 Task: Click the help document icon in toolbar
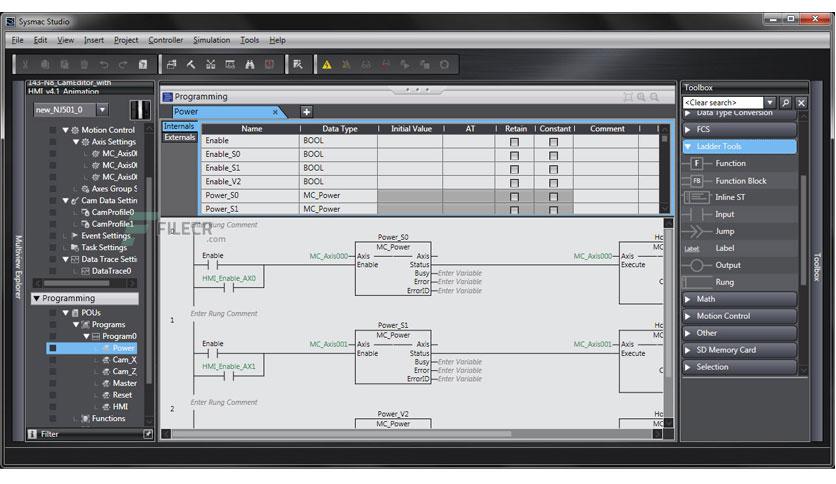(x=143, y=64)
